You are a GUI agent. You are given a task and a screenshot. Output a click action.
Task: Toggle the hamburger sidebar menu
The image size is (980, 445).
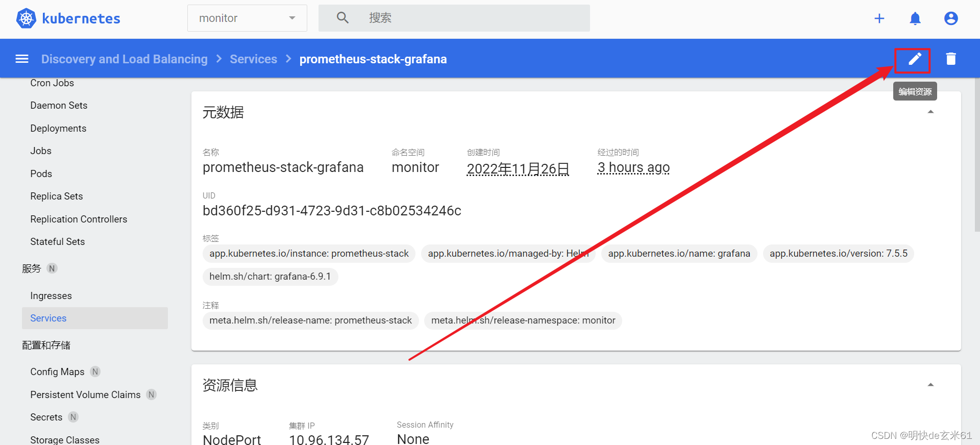(22, 59)
